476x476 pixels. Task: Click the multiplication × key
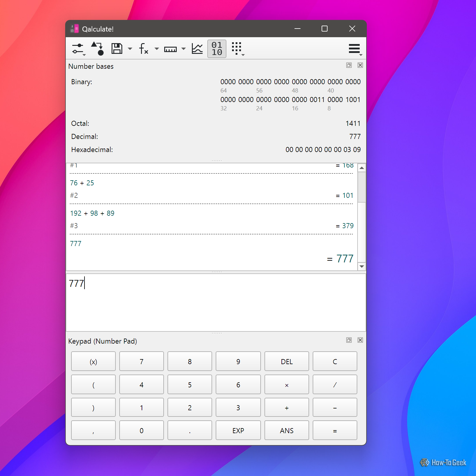point(287,385)
